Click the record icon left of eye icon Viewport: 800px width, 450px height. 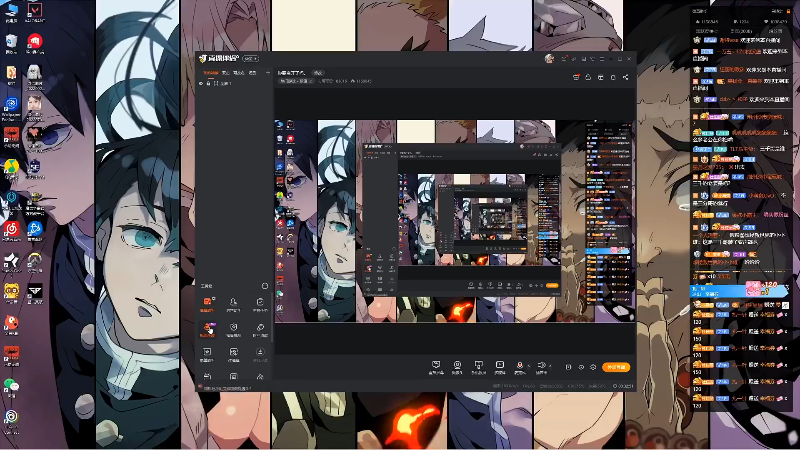(568, 367)
